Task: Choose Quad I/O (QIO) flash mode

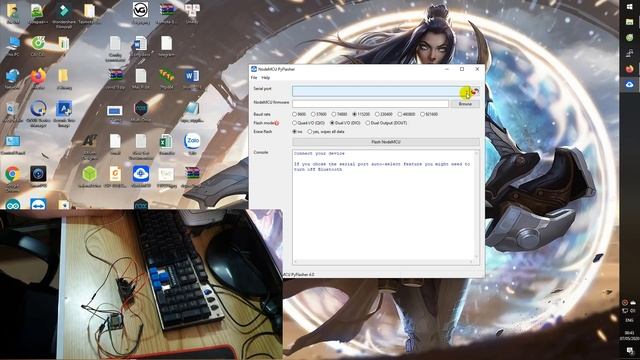Action: [309, 123]
